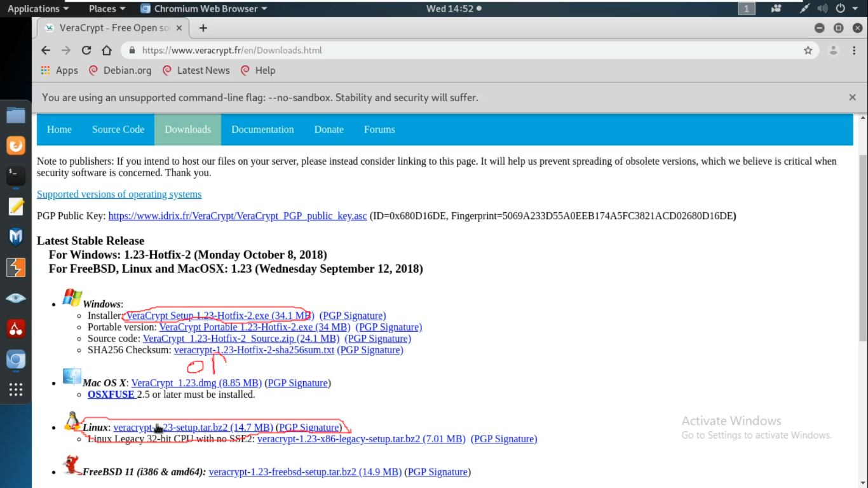Download VeraCrypt_1.23.dmg for Mac

[x=196, y=383]
